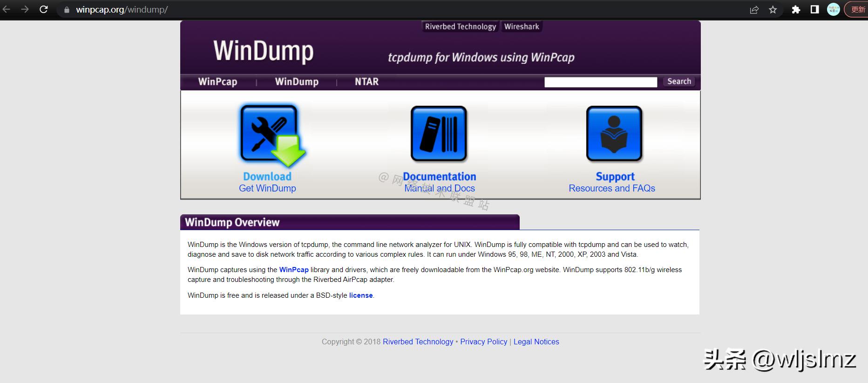Open the Privacy Policy footer link
Screen dimensions: 868x383
click(483, 342)
